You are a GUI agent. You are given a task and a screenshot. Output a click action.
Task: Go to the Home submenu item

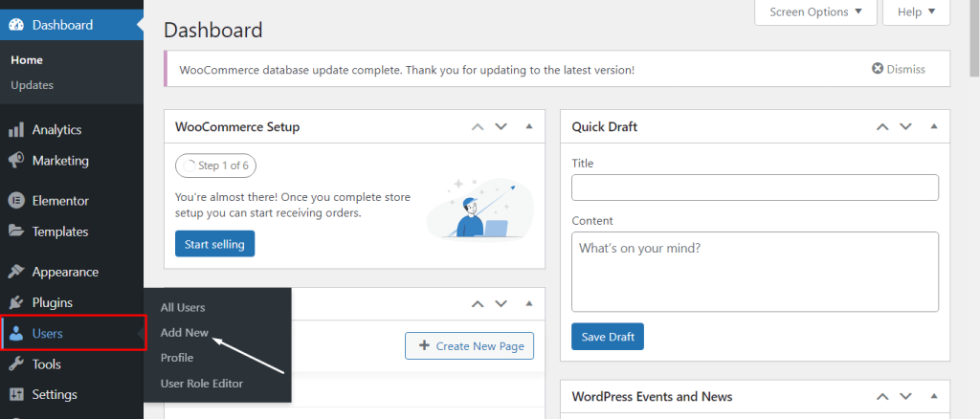(x=27, y=60)
